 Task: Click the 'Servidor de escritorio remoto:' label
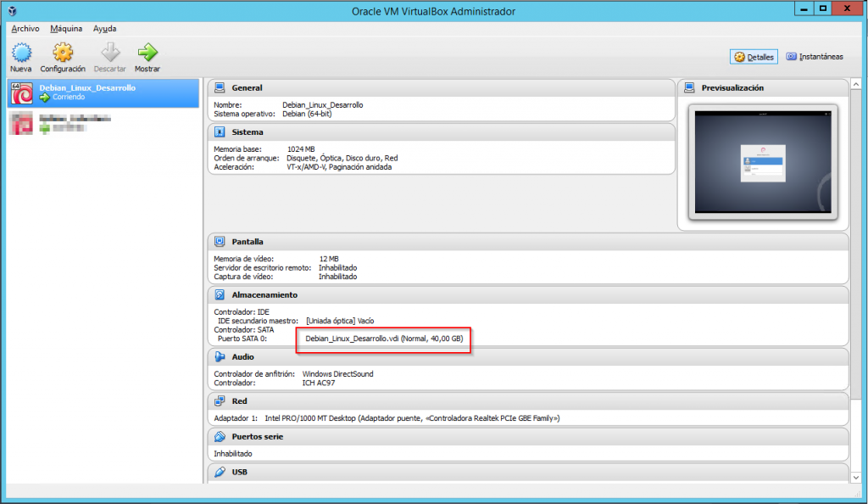[263, 267]
